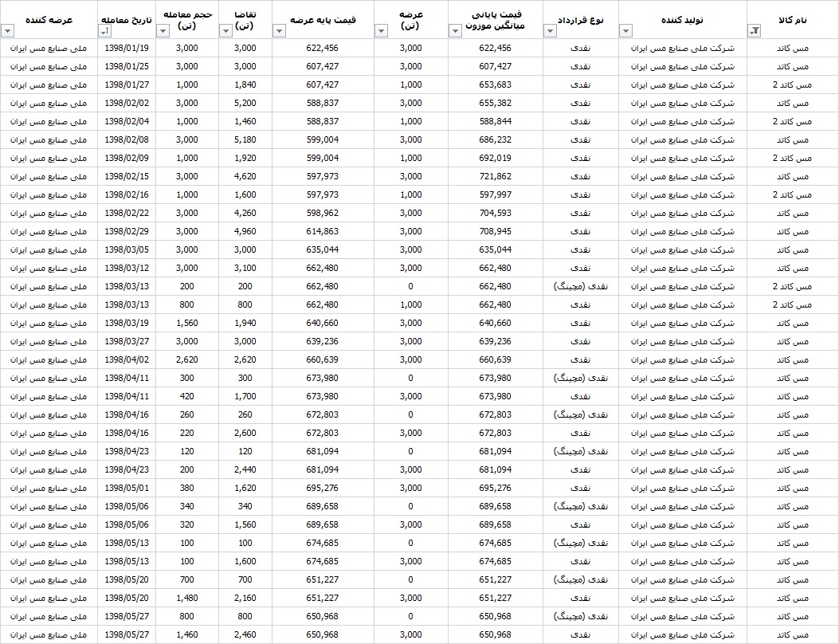Open filter arrow of قیمت پایانی میانگین موزون

[455, 31]
